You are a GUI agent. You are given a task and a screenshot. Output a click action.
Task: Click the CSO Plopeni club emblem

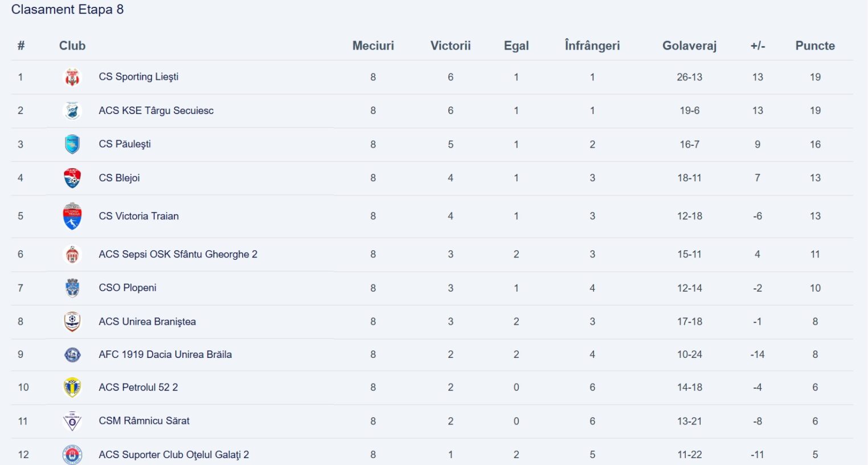coord(72,288)
